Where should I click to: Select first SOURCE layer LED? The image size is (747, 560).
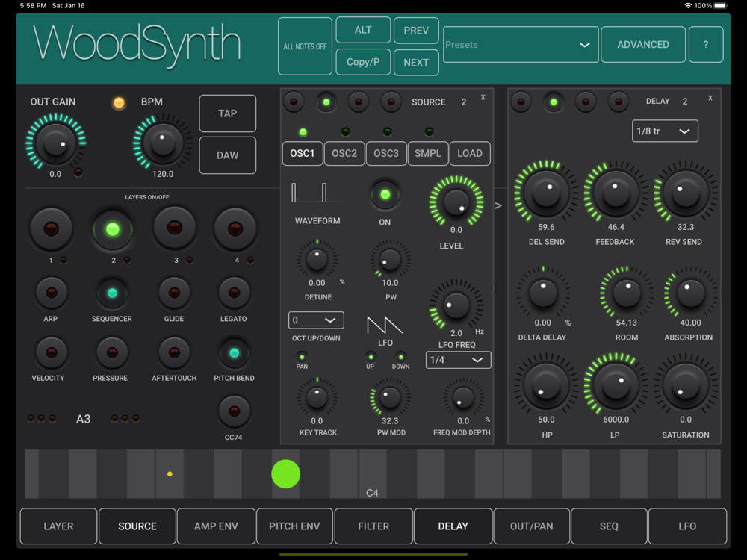click(x=294, y=102)
